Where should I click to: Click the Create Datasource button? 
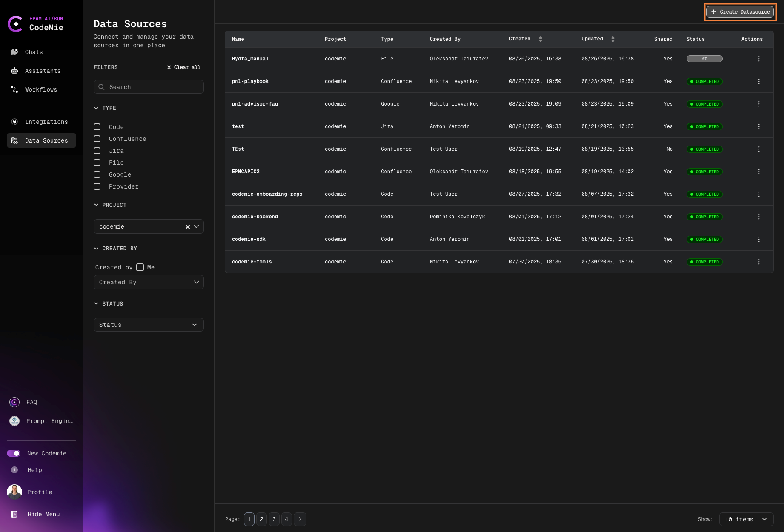tap(740, 11)
